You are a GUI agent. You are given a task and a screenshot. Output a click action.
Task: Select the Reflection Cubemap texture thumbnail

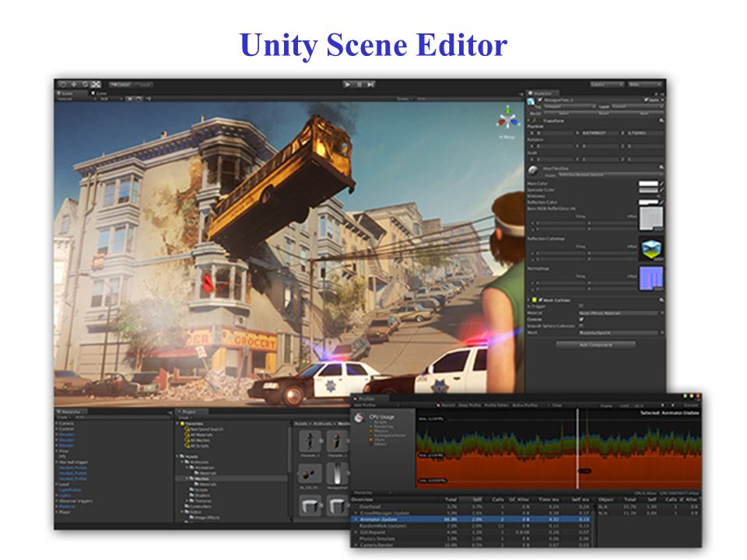coord(651,249)
